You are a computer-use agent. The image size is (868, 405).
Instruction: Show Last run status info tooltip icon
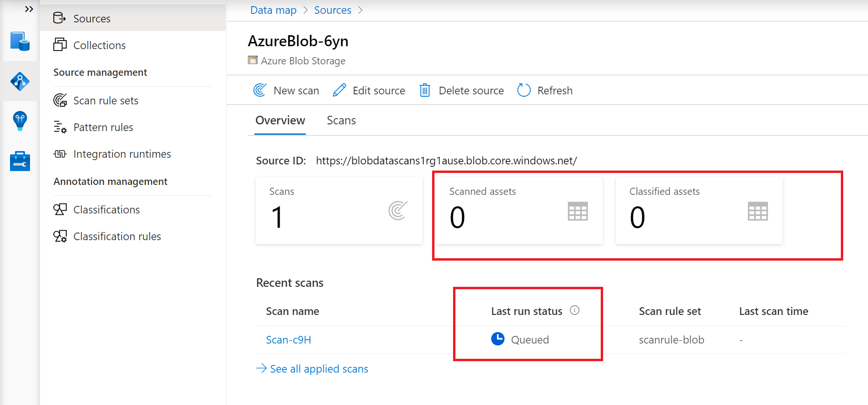(575, 310)
